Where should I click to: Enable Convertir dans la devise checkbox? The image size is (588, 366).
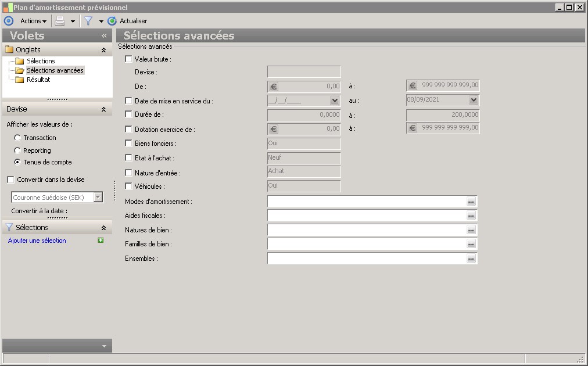11,180
